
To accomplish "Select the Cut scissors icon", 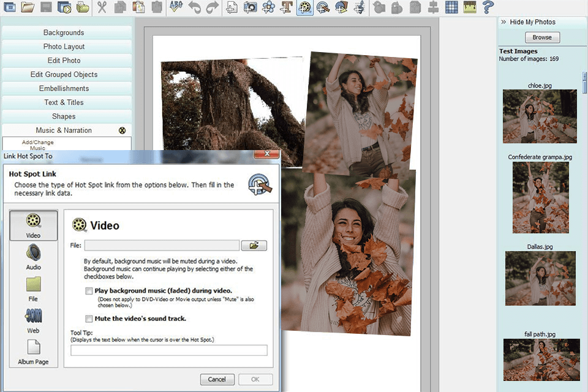I will 102,7.
